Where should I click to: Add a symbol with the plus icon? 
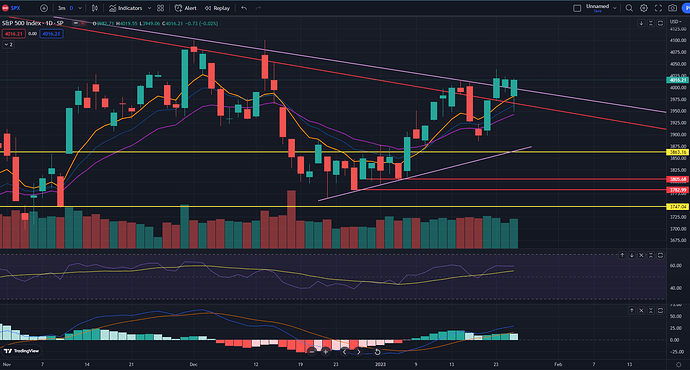44,8
